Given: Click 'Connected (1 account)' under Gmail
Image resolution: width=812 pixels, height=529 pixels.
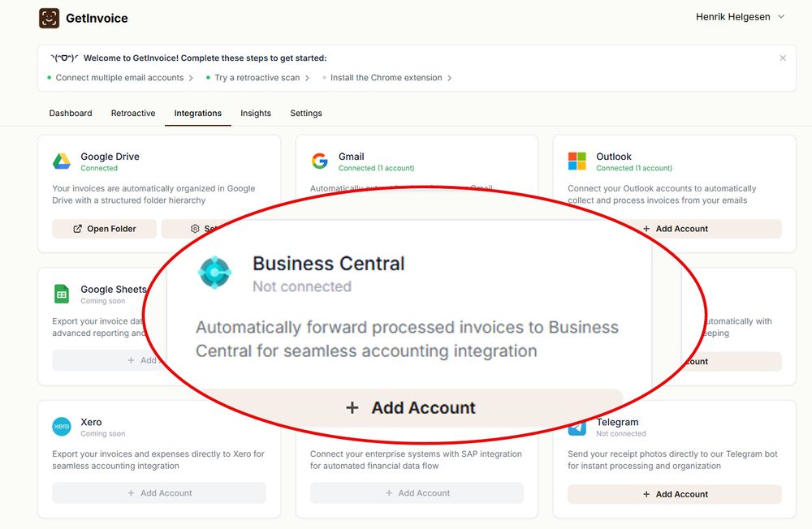Looking at the screenshot, I should 377,168.
